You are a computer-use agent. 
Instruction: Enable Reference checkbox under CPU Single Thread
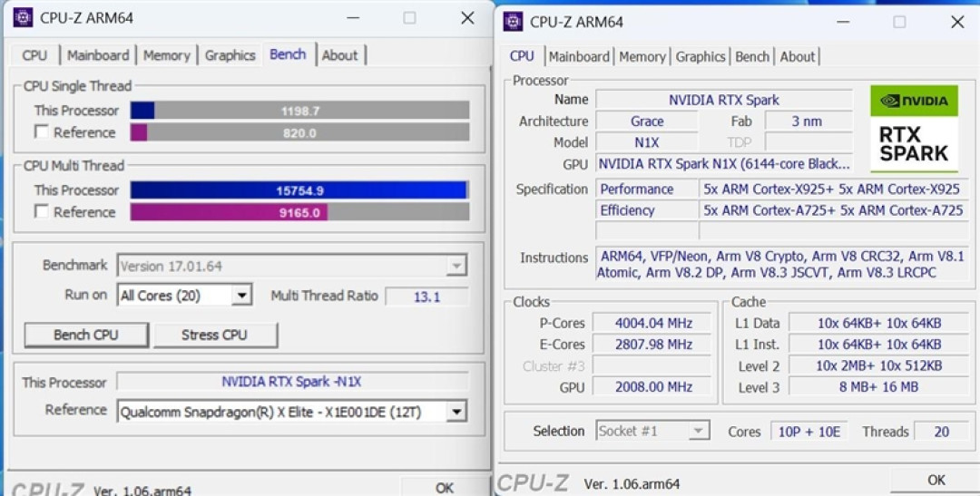41,131
